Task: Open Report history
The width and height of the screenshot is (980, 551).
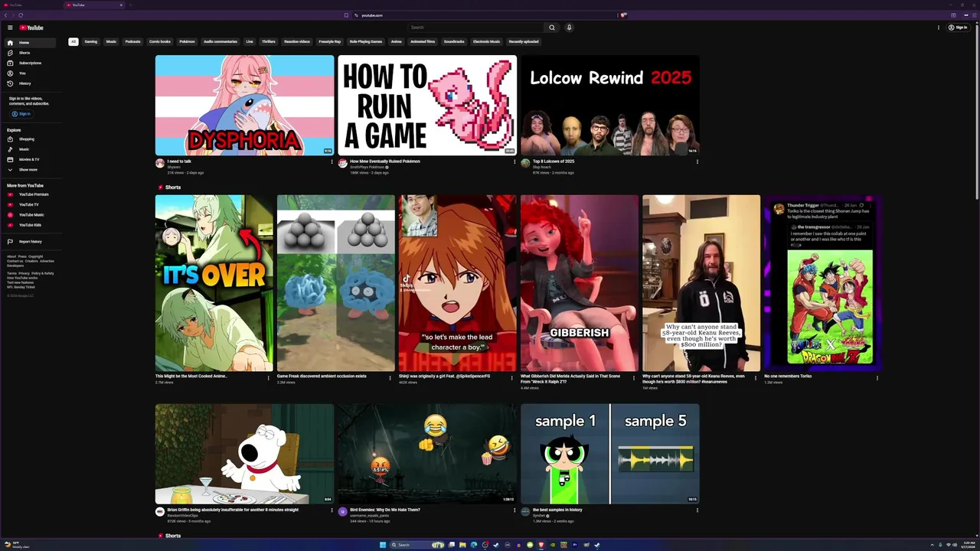Action: pos(29,242)
